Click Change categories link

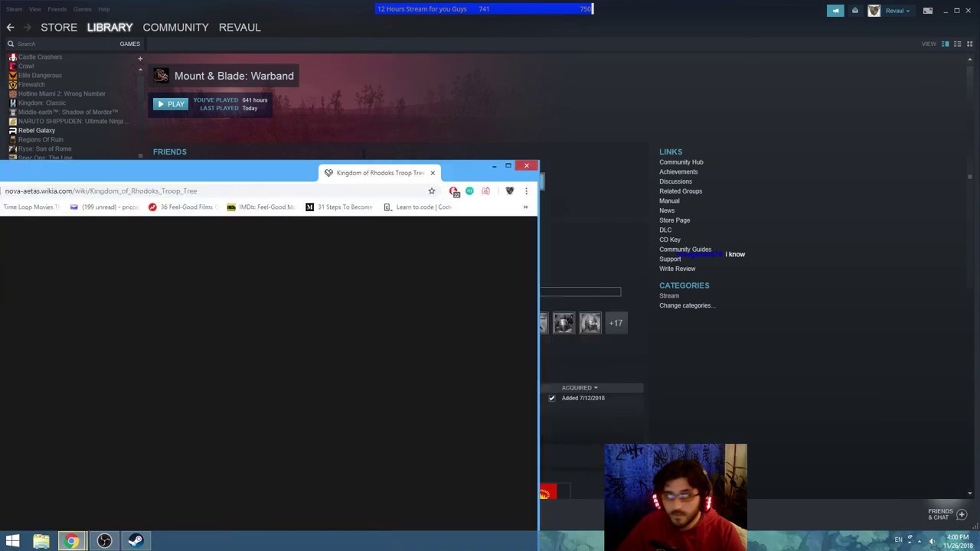tap(687, 305)
